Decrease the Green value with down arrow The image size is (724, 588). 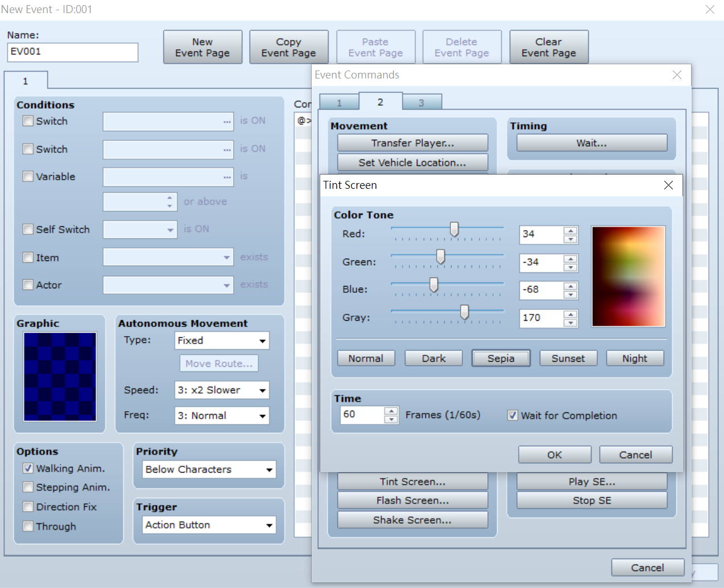click(x=570, y=267)
